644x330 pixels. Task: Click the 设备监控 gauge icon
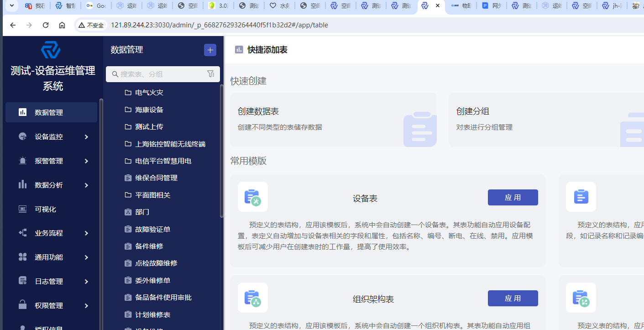pos(22,136)
